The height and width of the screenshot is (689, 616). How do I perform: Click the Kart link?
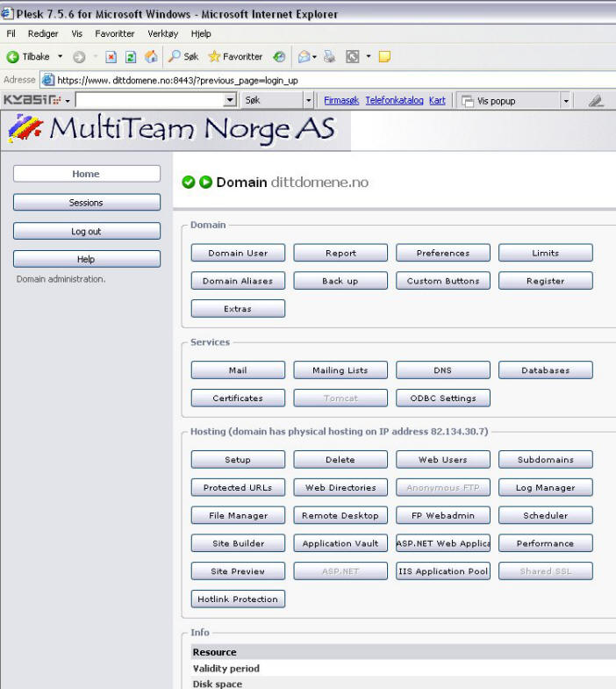coord(437,100)
